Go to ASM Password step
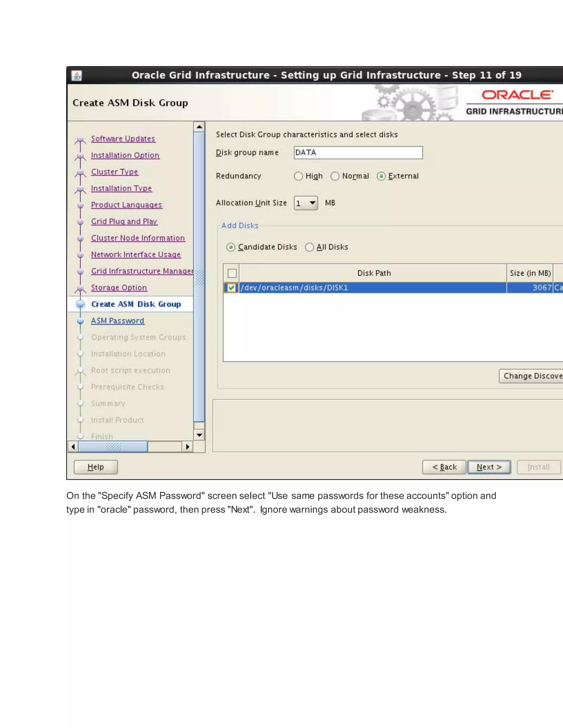This screenshot has width=563, height=728. tap(117, 321)
